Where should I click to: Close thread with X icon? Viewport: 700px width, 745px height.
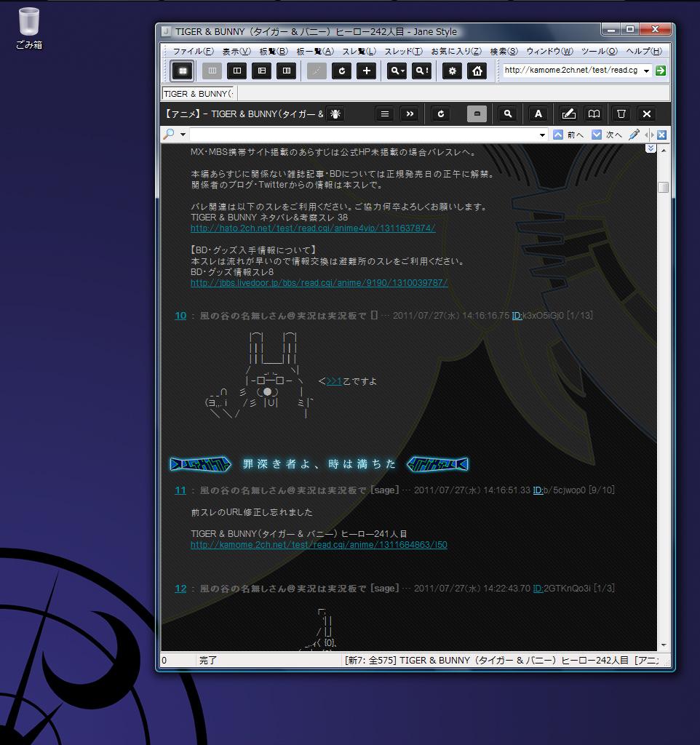(x=647, y=114)
